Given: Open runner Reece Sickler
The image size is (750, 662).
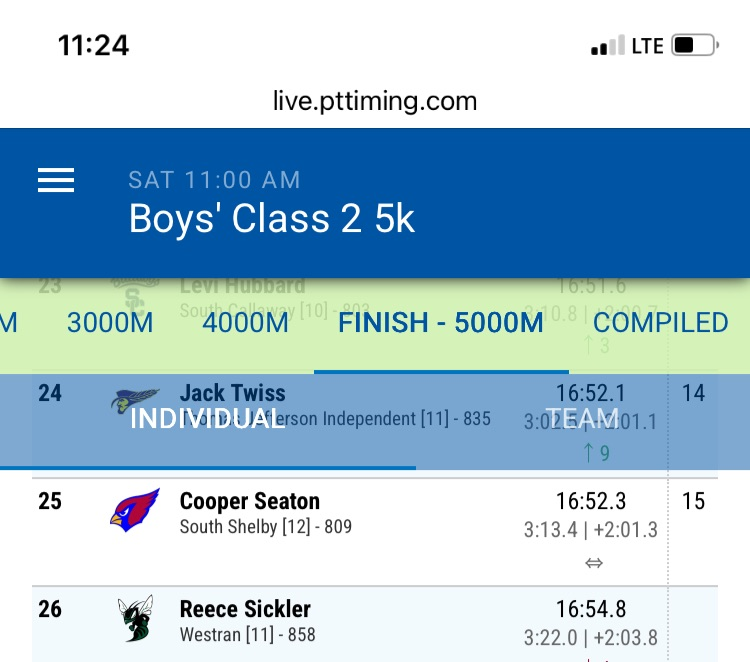Looking at the screenshot, I should 245,609.
